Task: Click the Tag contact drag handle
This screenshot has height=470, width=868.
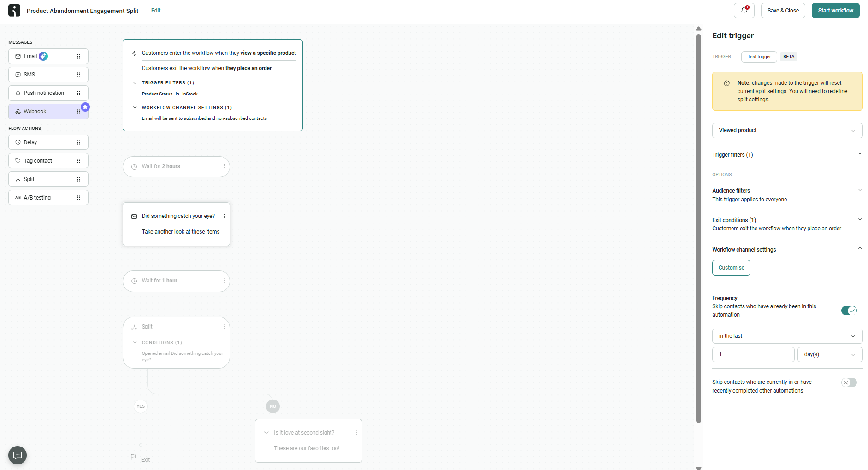Action: (78, 161)
